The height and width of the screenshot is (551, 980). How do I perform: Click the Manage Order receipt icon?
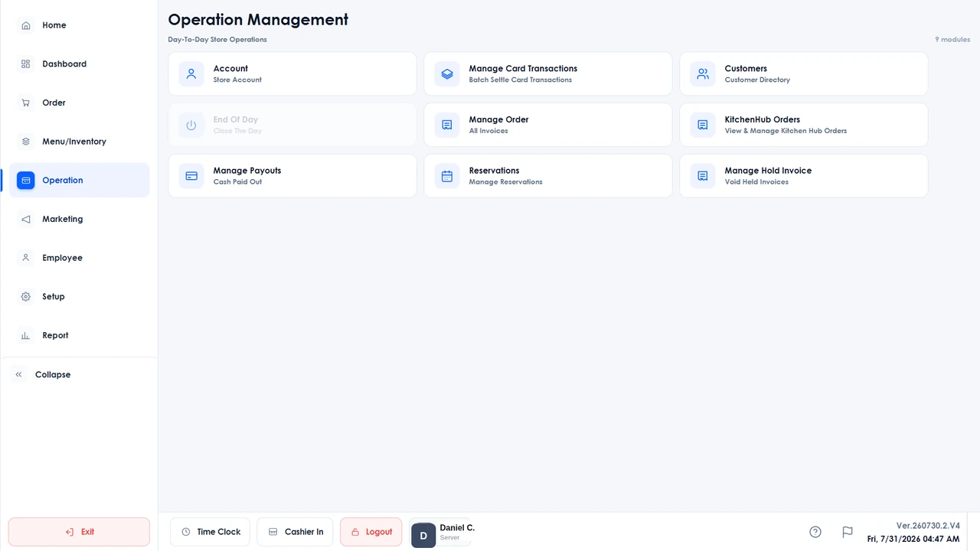(447, 126)
